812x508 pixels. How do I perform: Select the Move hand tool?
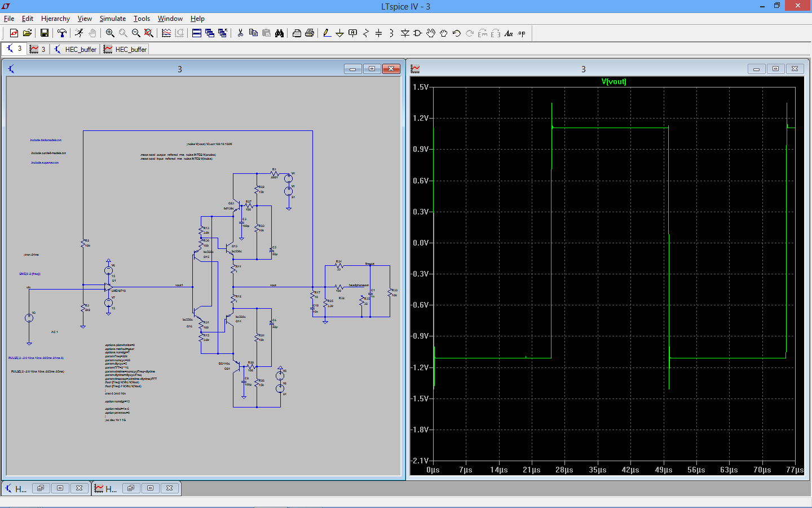pos(431,33)
